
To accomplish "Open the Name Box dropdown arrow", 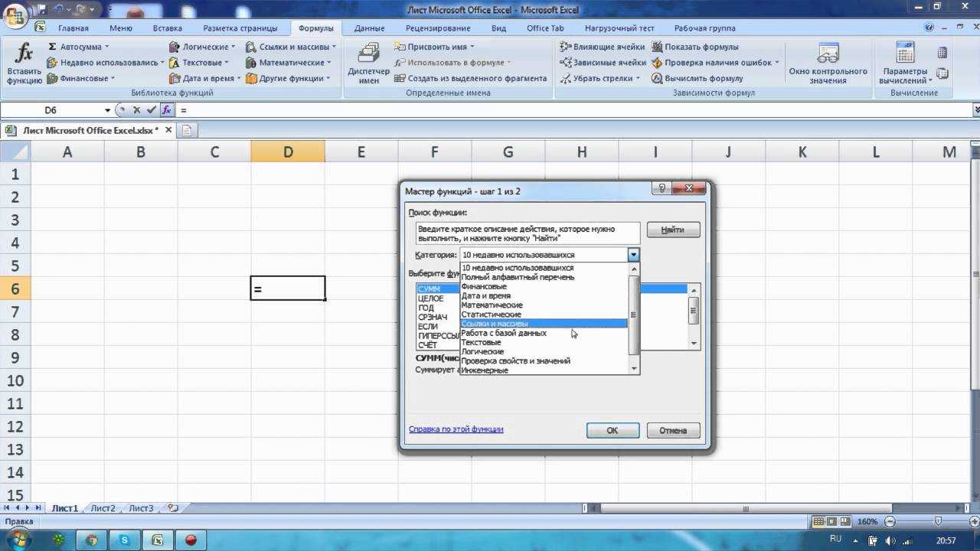I will 107,110.
